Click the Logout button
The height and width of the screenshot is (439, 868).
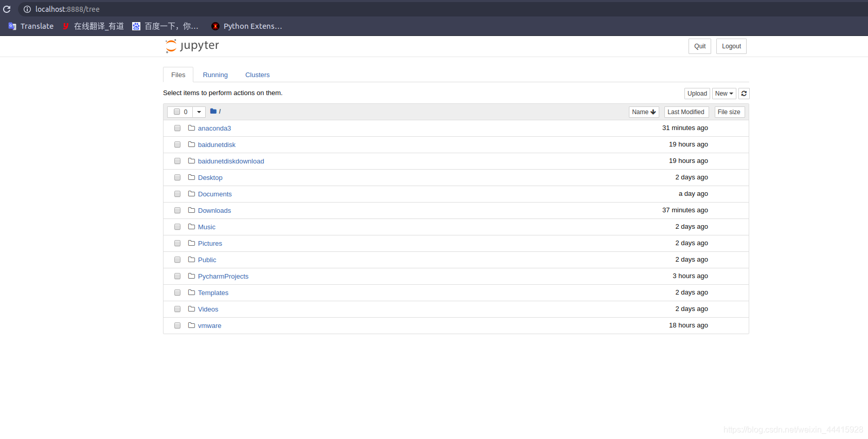(x=731, y=46)
